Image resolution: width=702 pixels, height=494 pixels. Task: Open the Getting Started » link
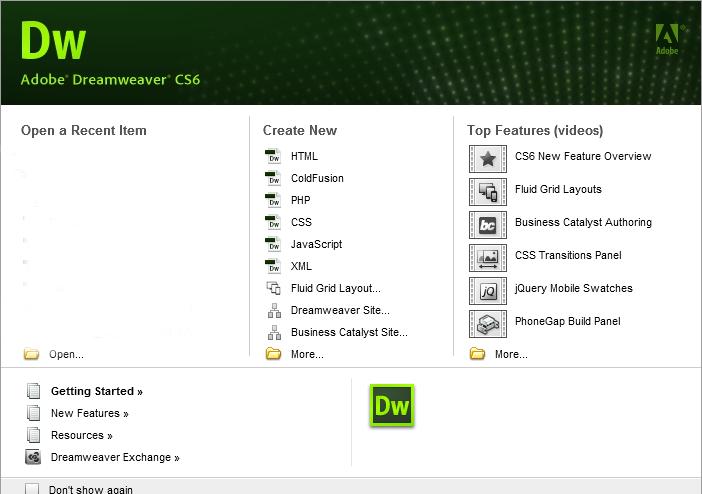97,391
